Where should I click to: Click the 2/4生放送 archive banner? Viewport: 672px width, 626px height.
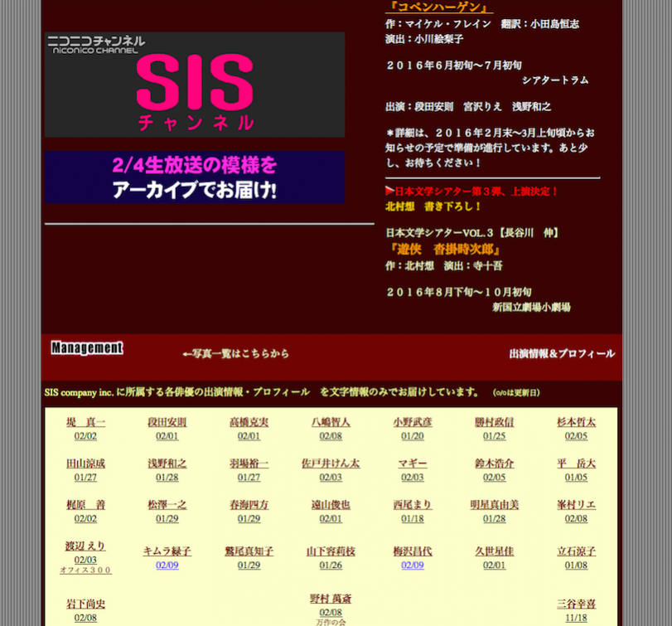click(195, 177)
